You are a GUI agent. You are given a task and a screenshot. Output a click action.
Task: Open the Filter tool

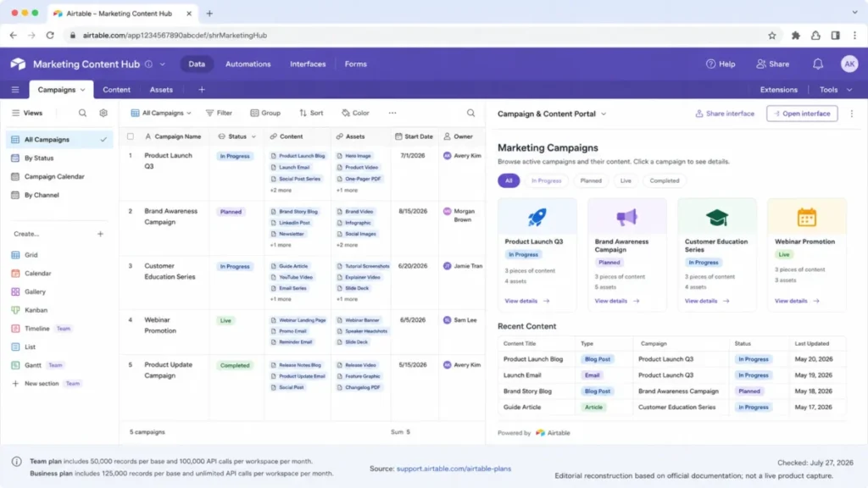pos(219,113)
